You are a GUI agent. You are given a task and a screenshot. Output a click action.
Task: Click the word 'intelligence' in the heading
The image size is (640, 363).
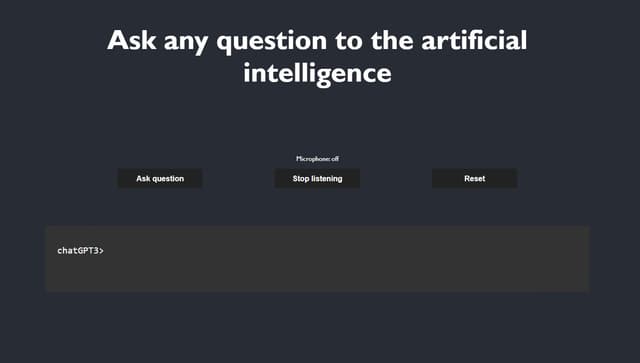(317, 73)
